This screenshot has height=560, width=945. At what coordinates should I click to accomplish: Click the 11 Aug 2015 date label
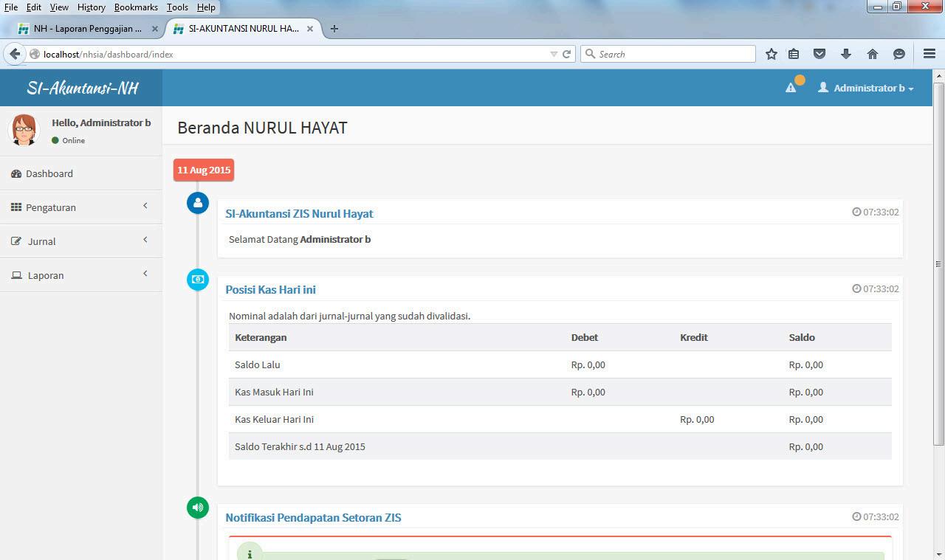pyautogui.click(x=204, y=170)
